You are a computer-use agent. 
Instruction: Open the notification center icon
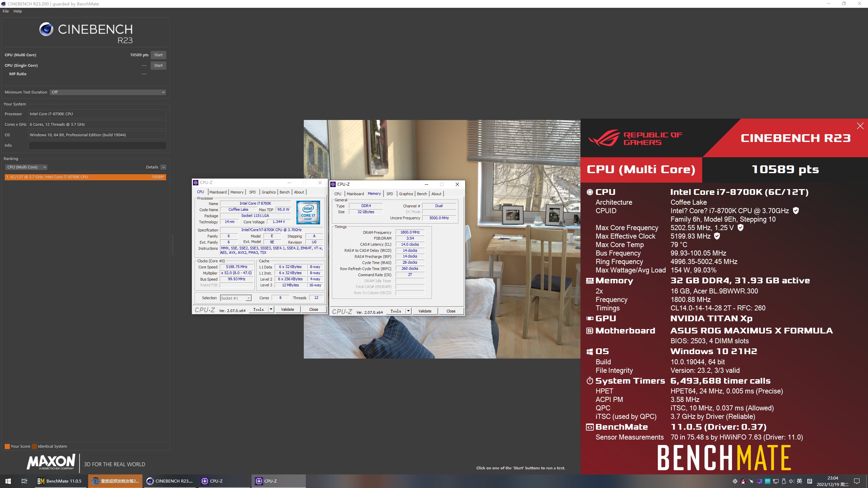(857, 481)
